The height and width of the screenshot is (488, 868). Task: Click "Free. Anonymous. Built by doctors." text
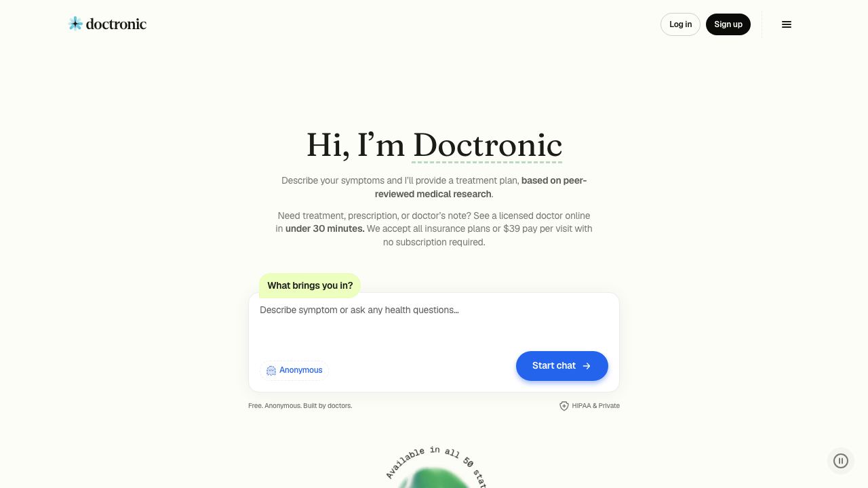pyautogui.click(x=300, y=406)
